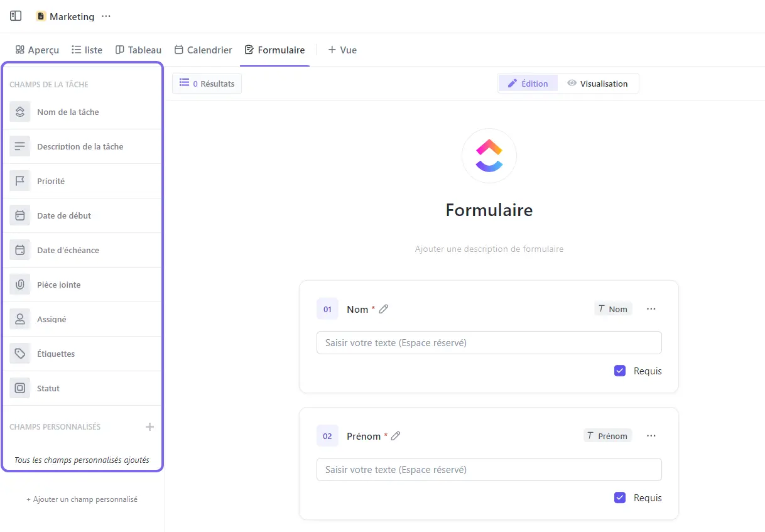Select the Assigné label

point(52,319)
